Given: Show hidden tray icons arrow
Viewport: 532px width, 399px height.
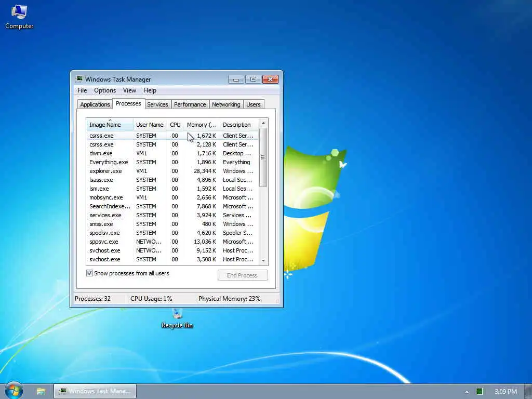Looking at the screenshot, I should pos(467,392).
